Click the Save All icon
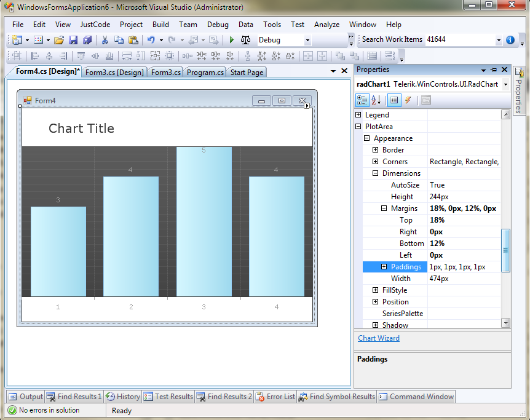This screenshot has height=420, width=530. pyautogui.click(x=87, y=40)
